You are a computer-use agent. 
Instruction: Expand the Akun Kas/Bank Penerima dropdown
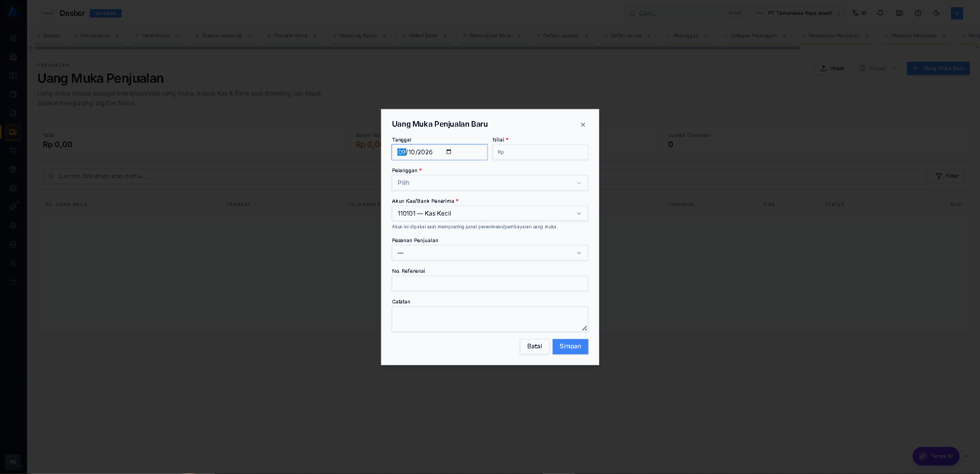pos(489,214)
